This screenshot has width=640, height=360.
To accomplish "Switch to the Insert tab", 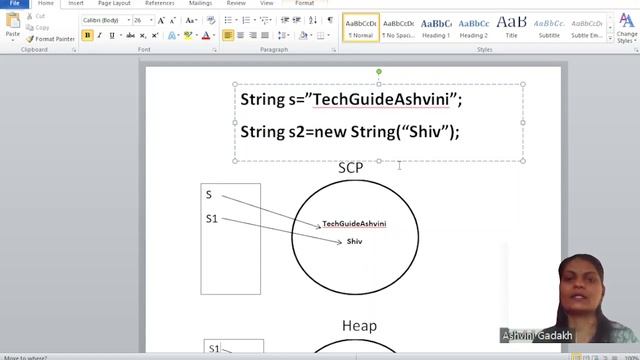I will click(76, 3).
